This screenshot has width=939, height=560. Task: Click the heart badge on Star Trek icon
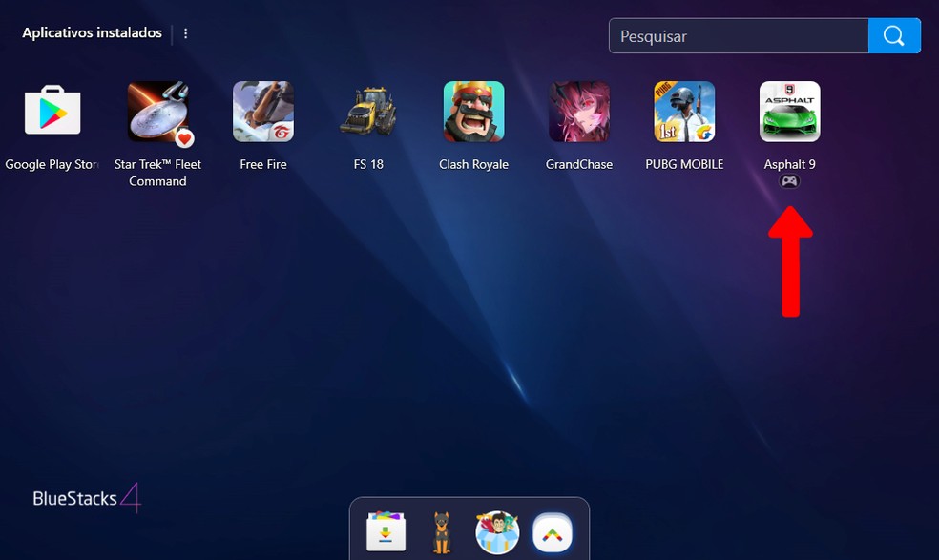pos(184,138)
